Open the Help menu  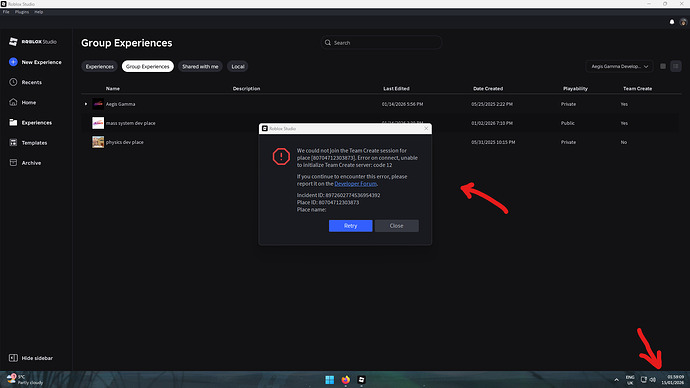(39, 12)
